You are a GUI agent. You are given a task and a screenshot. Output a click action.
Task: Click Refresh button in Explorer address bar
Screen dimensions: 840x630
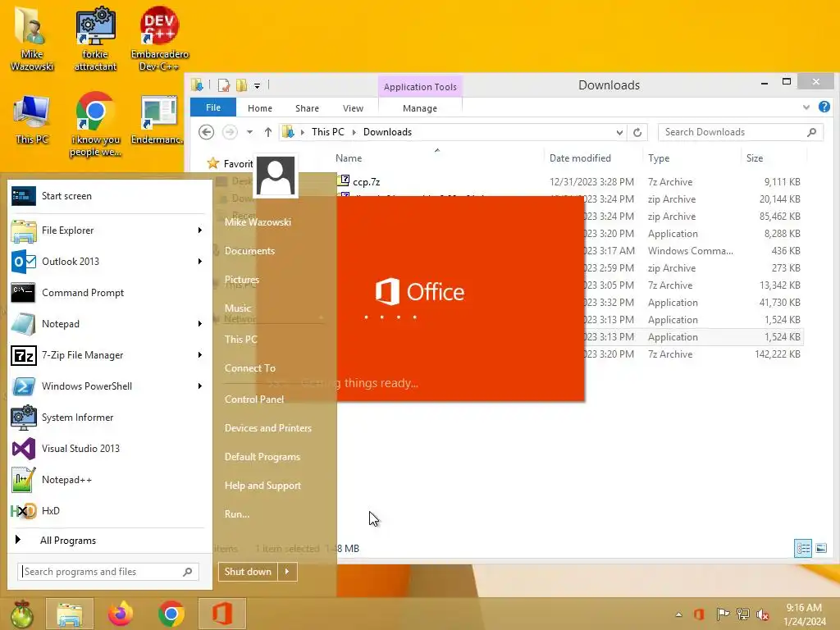click(x=637, y=132)
